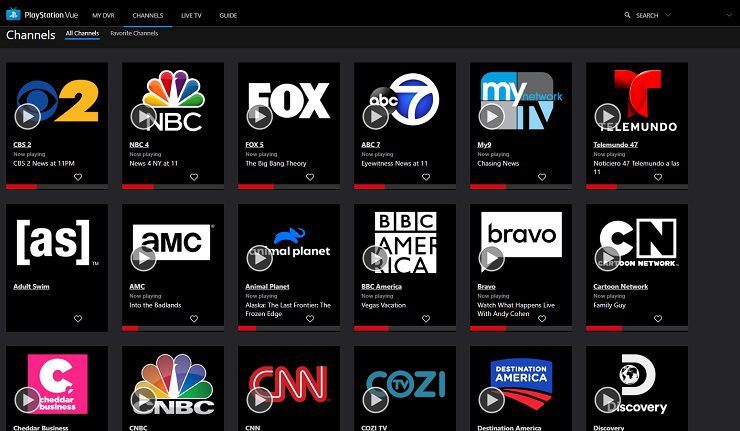Click the PlayStation Vue logo

pos(43,15)
